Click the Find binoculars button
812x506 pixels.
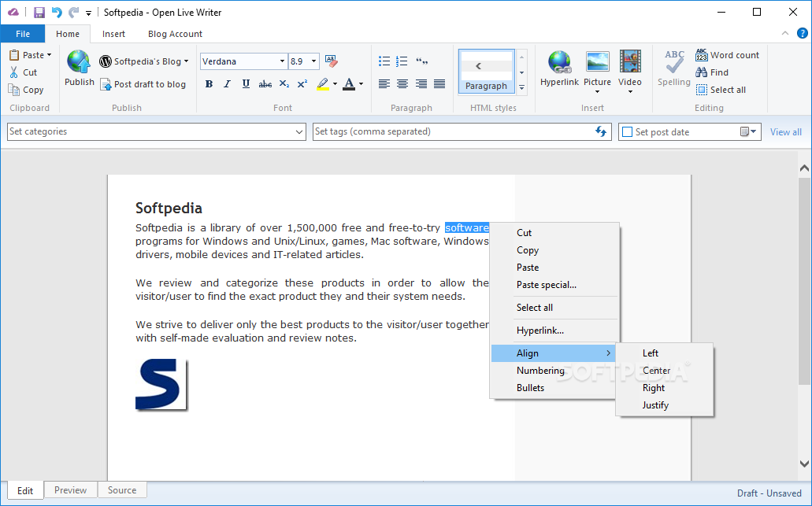(712, 72)
